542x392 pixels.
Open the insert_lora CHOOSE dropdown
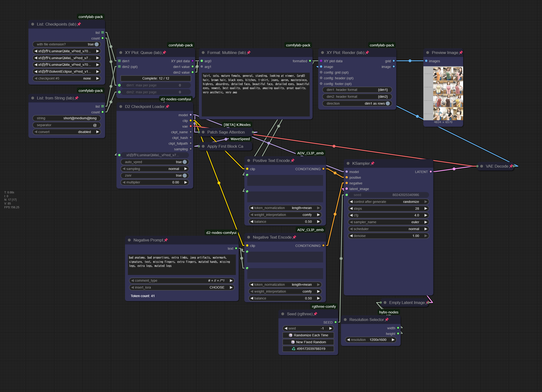click(182, 287)
